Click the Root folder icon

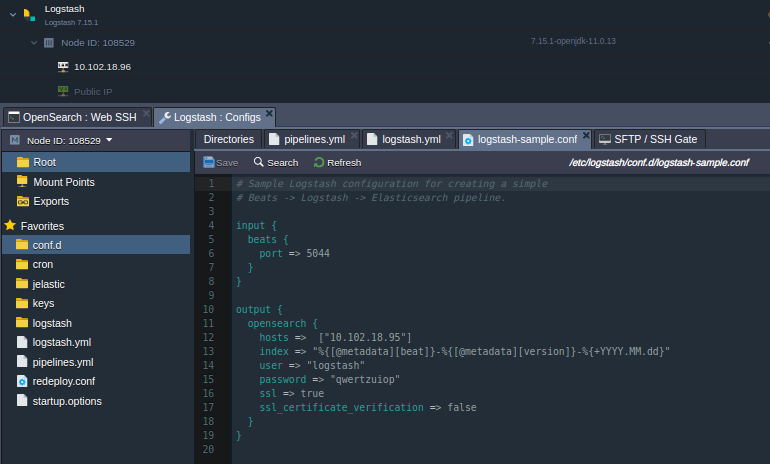tap(23, 162)
